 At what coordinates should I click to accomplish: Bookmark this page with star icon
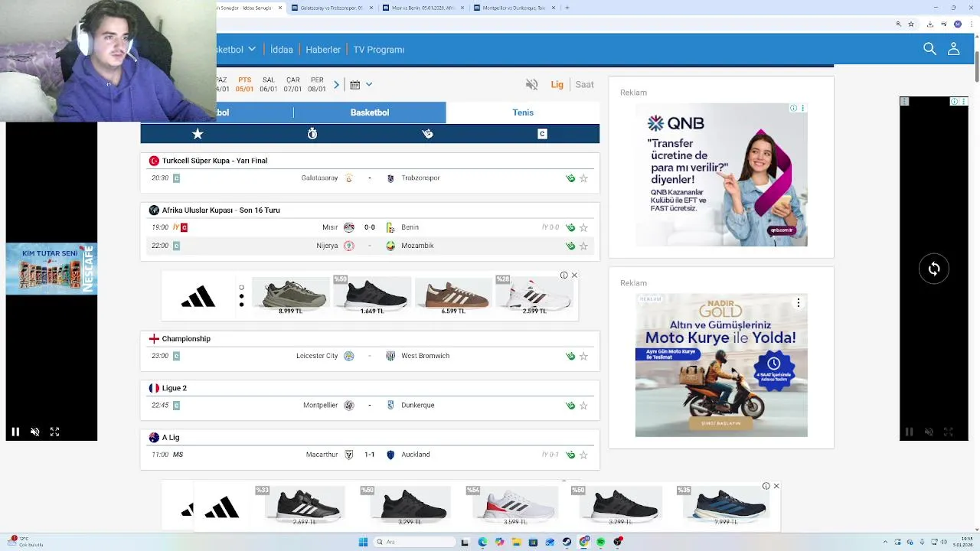click(911, 24)
